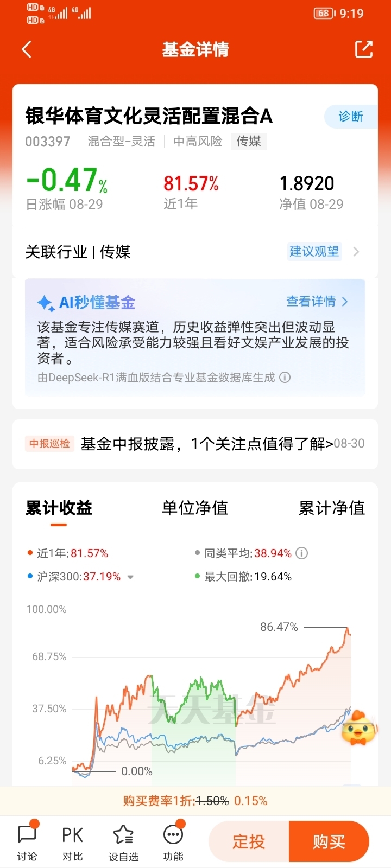
Task: Open the share icon at top right
Action: [x=364, y=49]
